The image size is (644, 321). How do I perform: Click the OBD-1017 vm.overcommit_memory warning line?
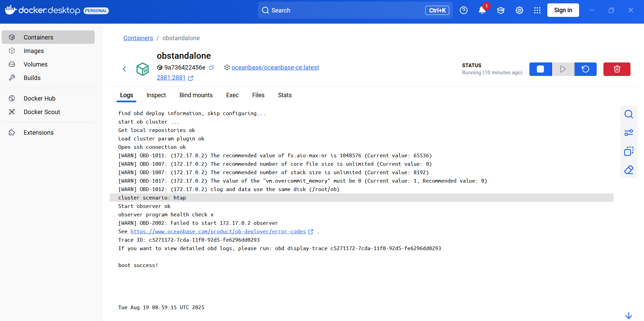tap(303, 181)
